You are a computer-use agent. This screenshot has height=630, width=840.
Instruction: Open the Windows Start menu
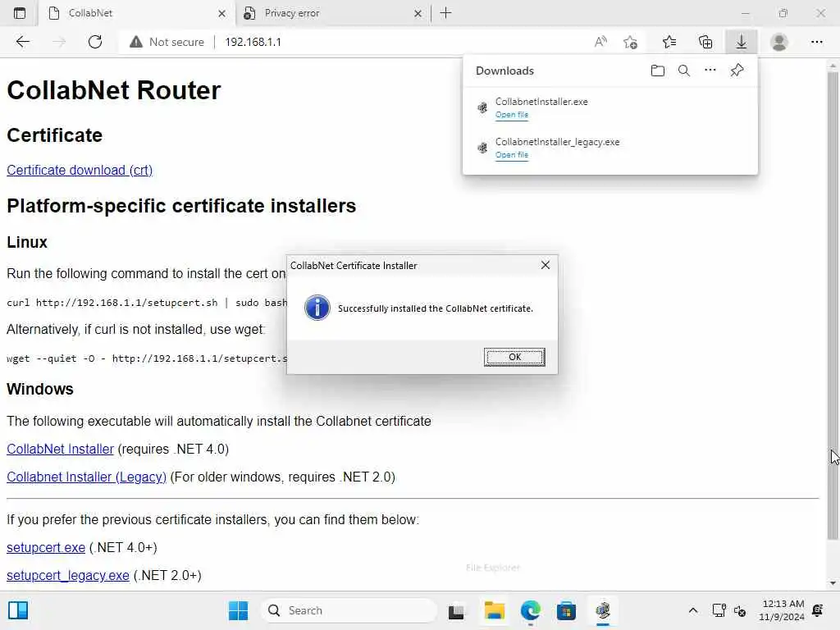(238, 610)
